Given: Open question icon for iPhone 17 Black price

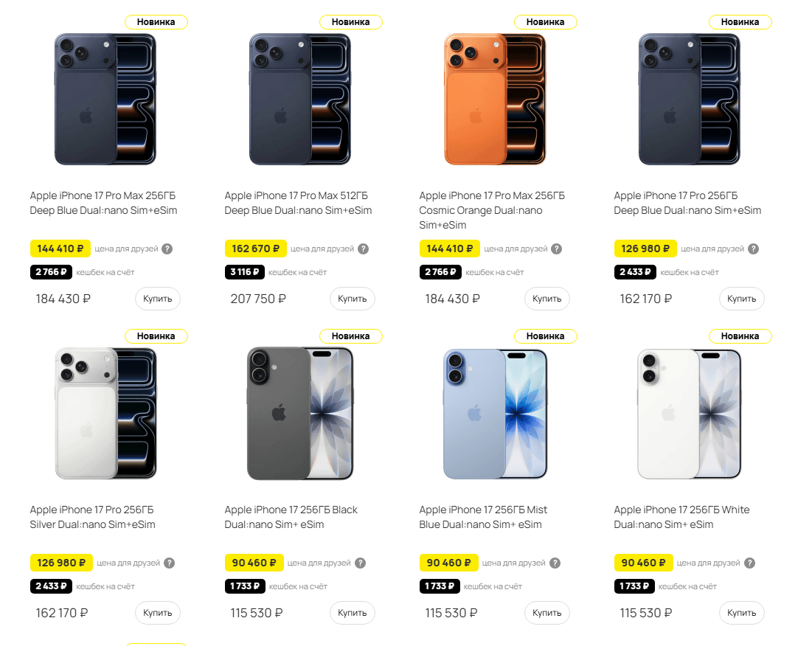Looking at the screenshot, I should [361, 563].
